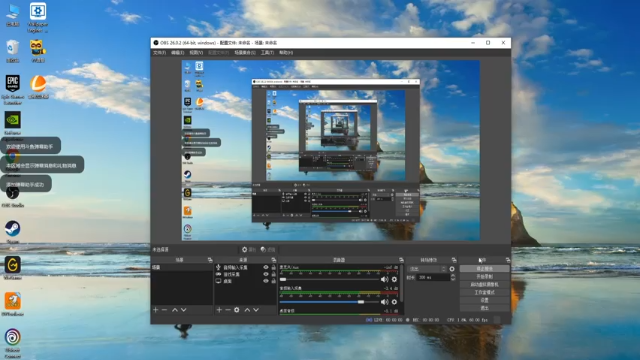This screenshot has width=640, height=360.
Task: Pop out the Scene Transitions dock float icon
Action: [x=454, y=260]
